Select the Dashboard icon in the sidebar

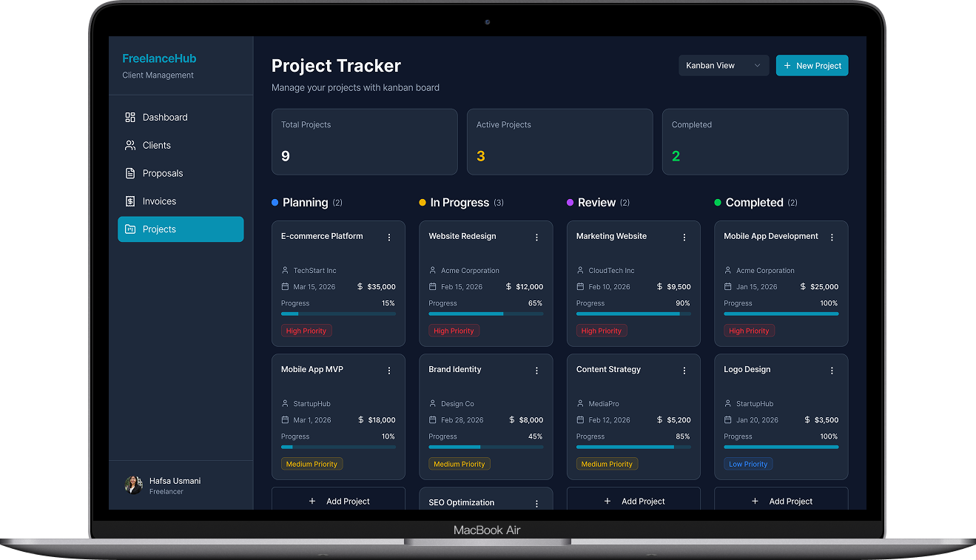pyautogui.click(x=131, y=117)
